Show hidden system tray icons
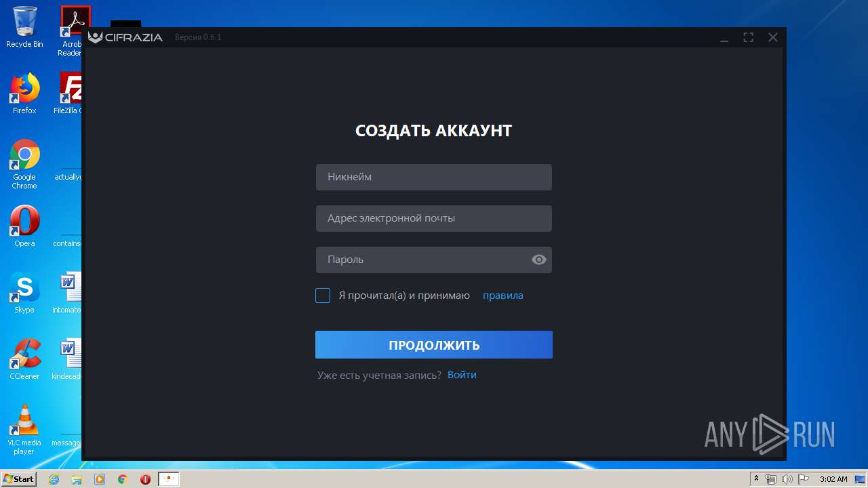Screen dimensions: 868x488 757,479
